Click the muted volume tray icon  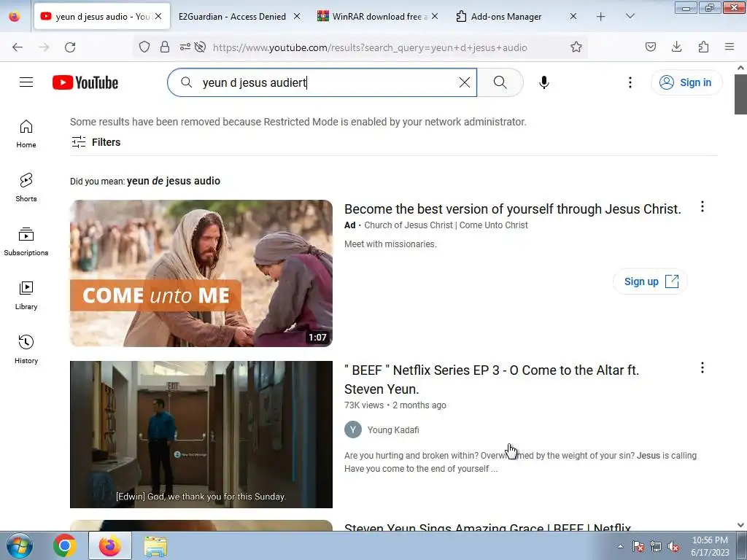673,547
